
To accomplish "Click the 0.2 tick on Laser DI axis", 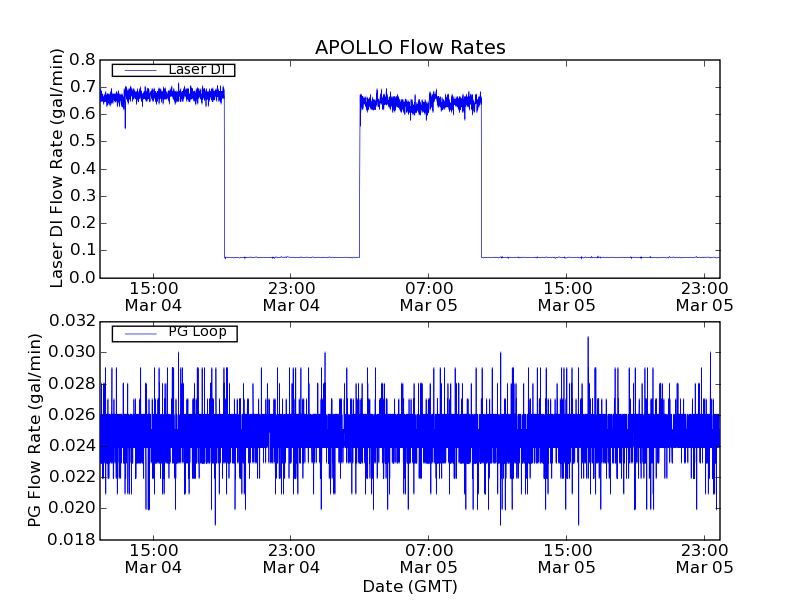I will point(83,223).
